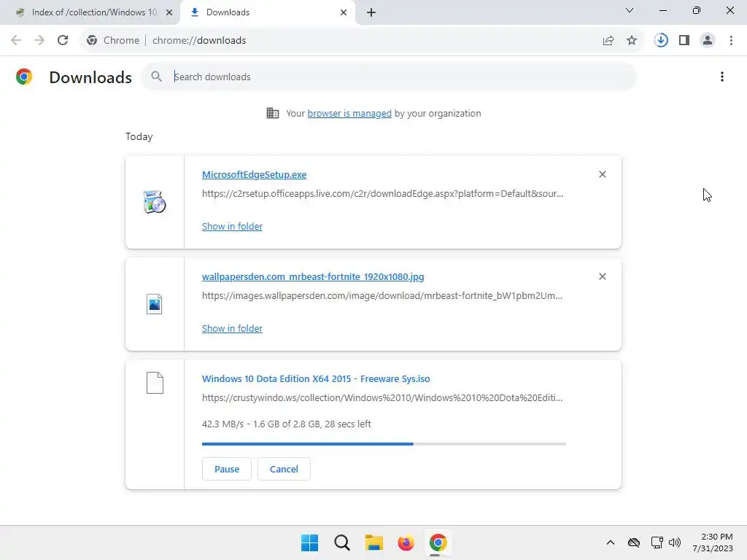The image size is (747, 560).
Task: Close the Downloads tab
Action: [344, 12]
